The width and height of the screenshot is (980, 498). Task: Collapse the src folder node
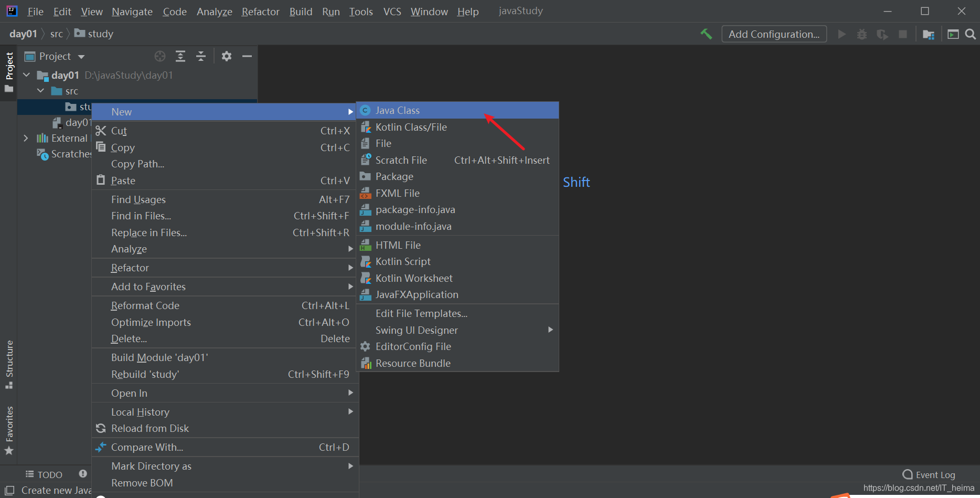pos(41,91)
